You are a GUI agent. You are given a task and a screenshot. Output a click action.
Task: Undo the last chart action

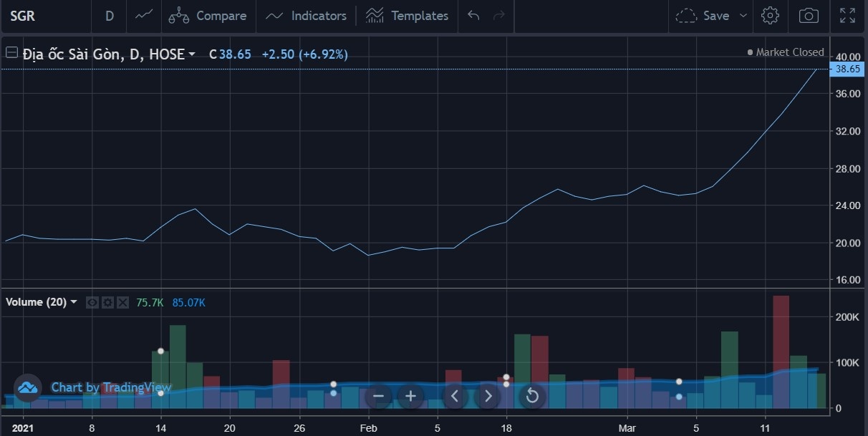click(x=473, y=15)
